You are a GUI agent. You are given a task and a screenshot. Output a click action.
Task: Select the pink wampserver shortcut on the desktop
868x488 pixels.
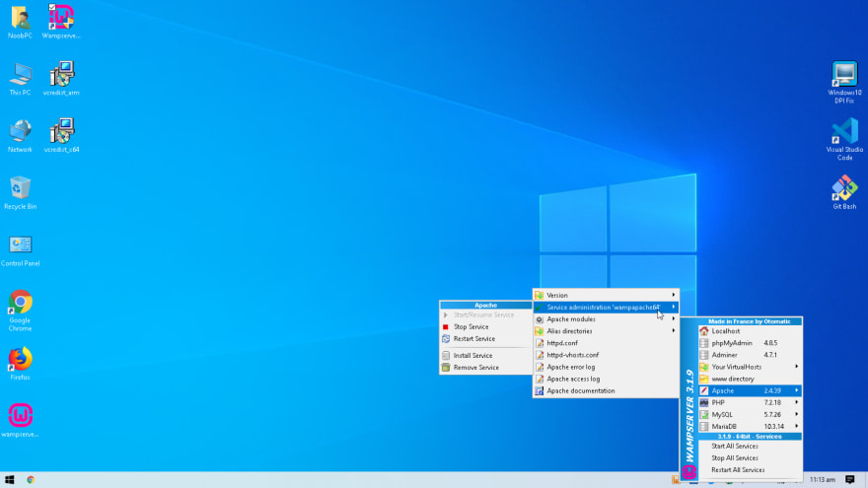[20, 421]
